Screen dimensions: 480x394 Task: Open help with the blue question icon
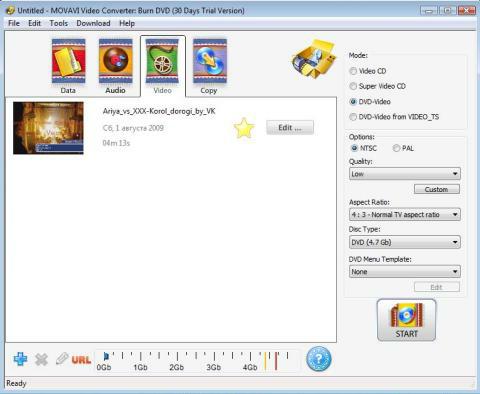[319, 359]
